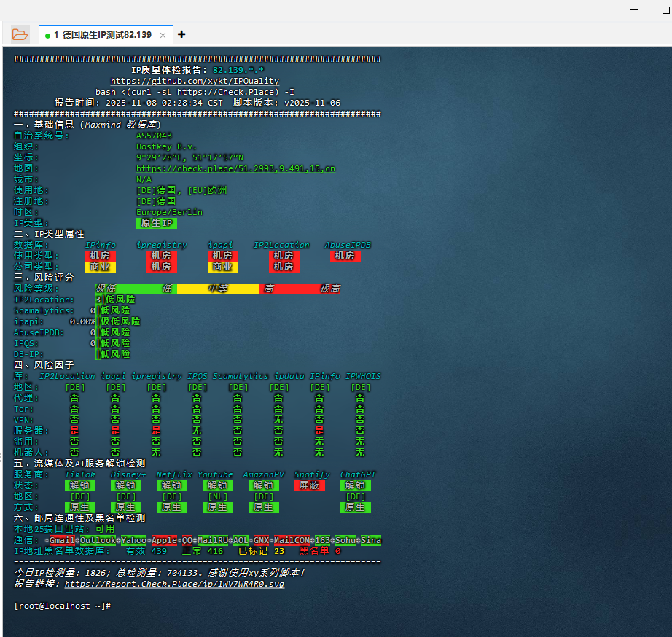The width and height of the screenshot is (672, 637).
Task: Open the check.place map link
Action: click(x=235, y=168)
